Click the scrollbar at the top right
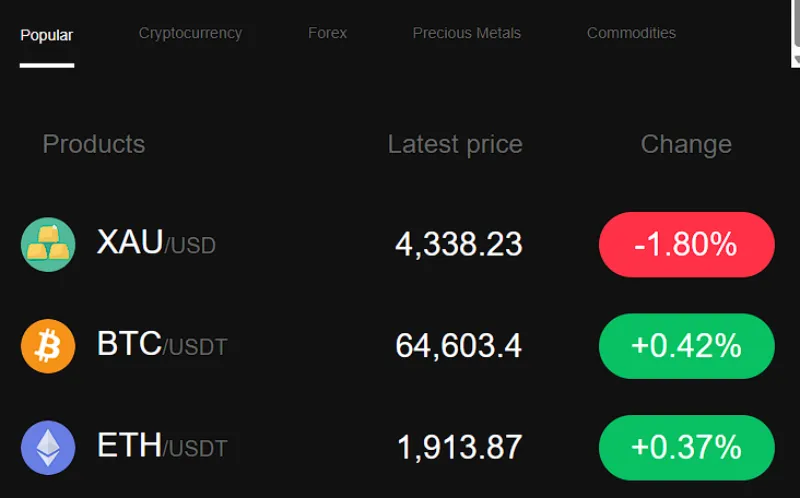Viewport: 800px width, 498px height. (795, 33)
